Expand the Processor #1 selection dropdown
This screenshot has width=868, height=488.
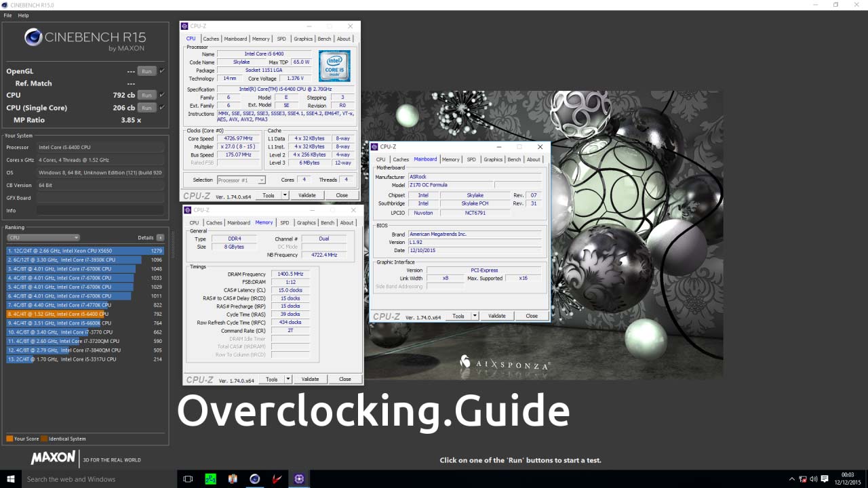tap(261, 180)
